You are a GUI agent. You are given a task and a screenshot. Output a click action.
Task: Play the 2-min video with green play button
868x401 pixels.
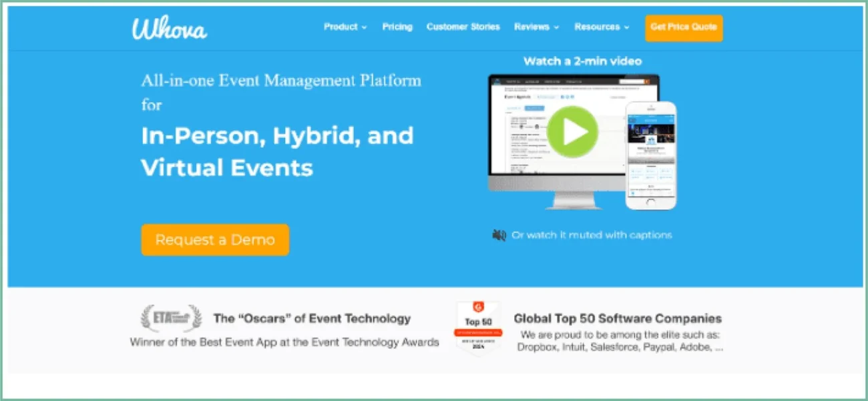pos(572,131)
